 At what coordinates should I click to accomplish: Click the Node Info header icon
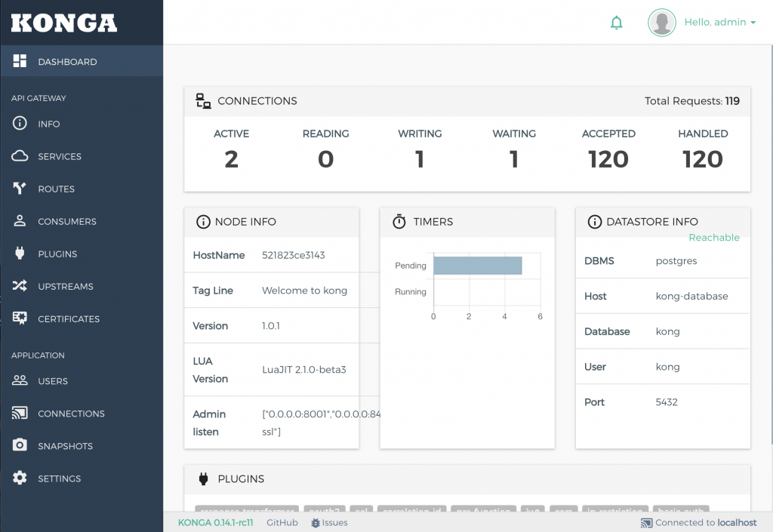[203, 222]
